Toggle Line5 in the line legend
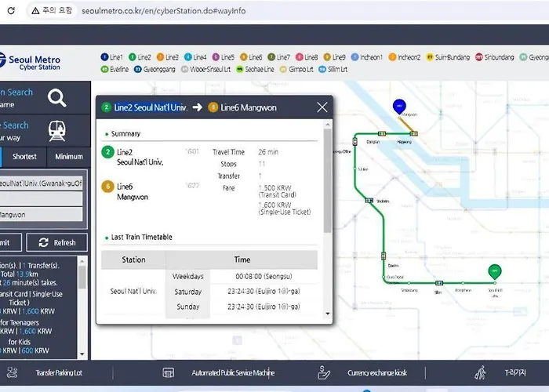 click(x=224, y=57)
